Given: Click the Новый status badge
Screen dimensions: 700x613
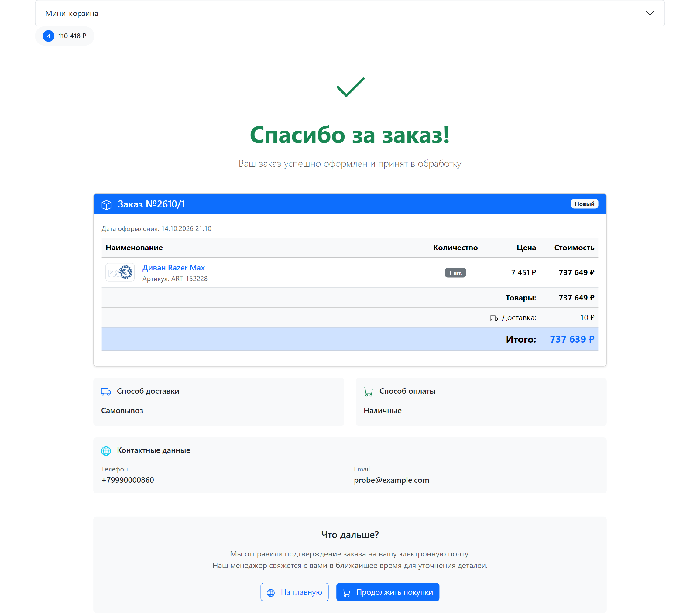Looking at the screenshot, I should pos(584,204).
